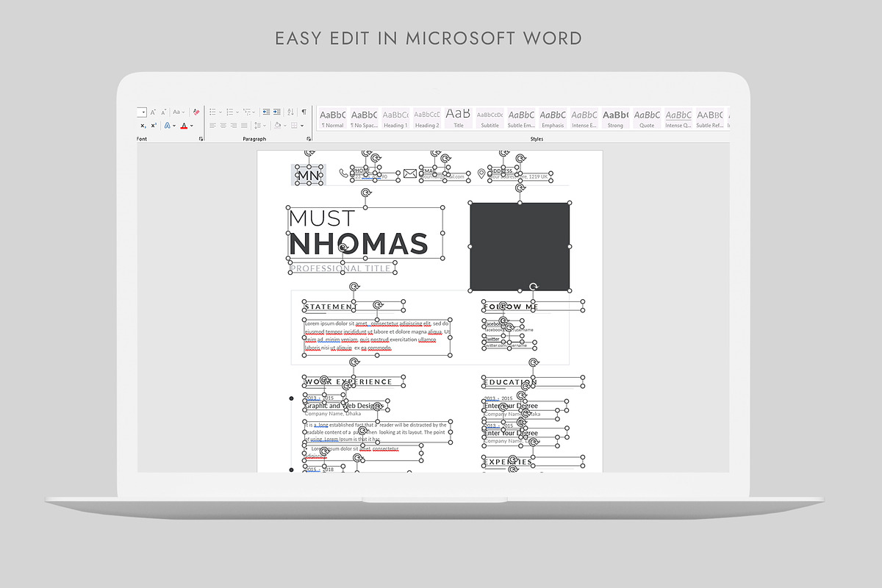The height and width of the screenshot is (588, 882).
Task: Choose the Strong style
Action: pyautogui.click(x=615, y=118)
